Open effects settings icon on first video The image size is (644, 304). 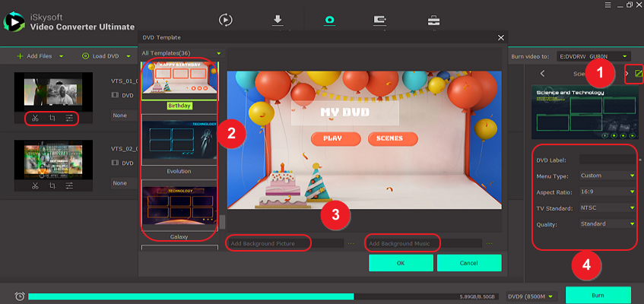(x=69, y=119)
